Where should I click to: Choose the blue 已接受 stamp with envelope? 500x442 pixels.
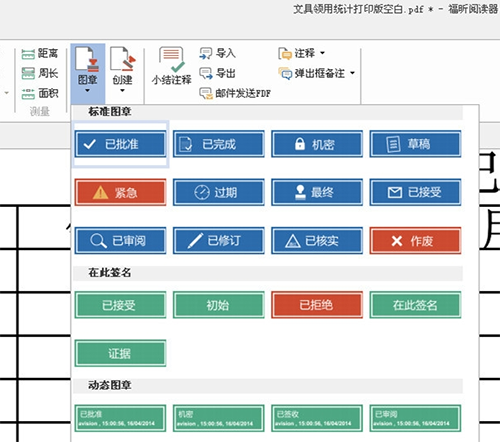tap(415, 192)
